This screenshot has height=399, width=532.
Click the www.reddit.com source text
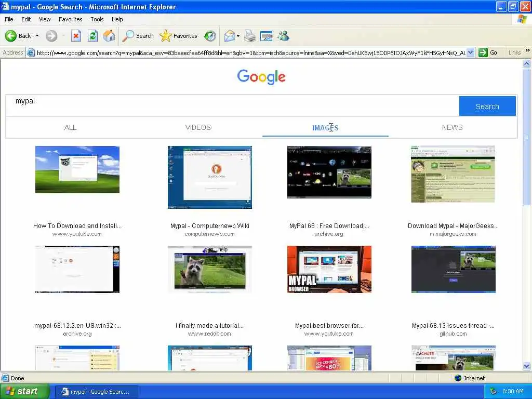209,334
